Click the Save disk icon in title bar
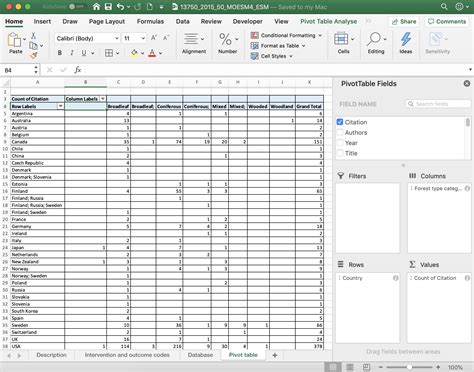The height and width of the screenshot is (372, 474). click(108, 7)
